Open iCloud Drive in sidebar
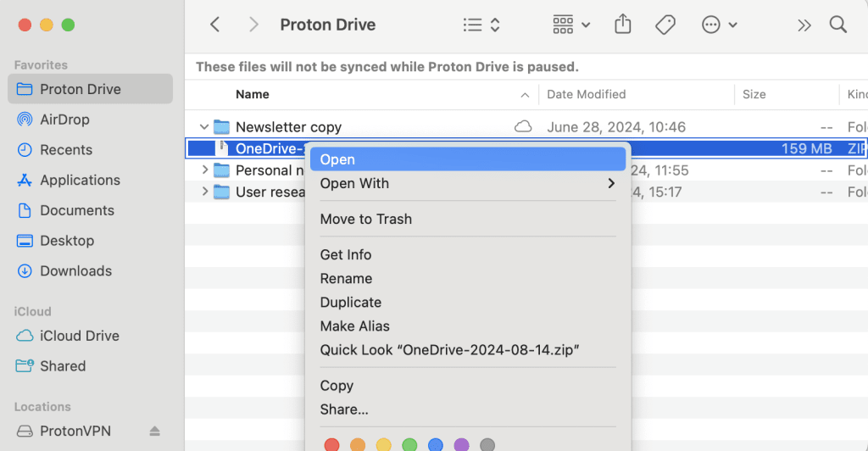 (x=79, y=336)
